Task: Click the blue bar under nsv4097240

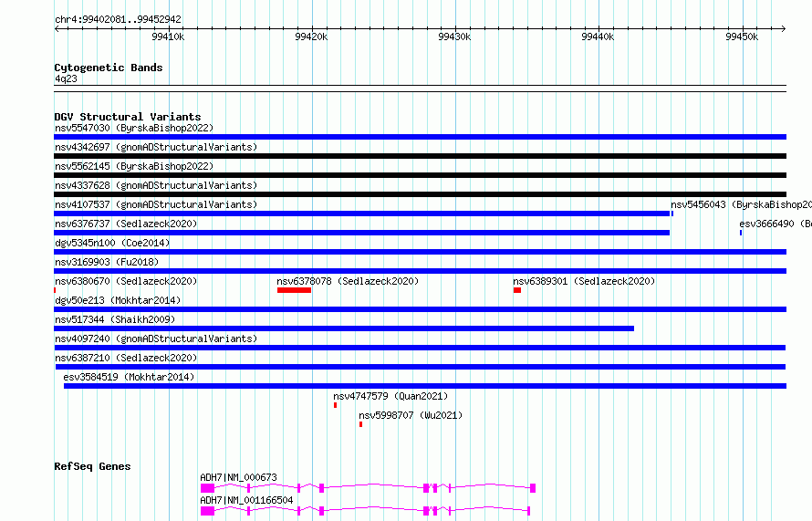Action: click(420, 348)
